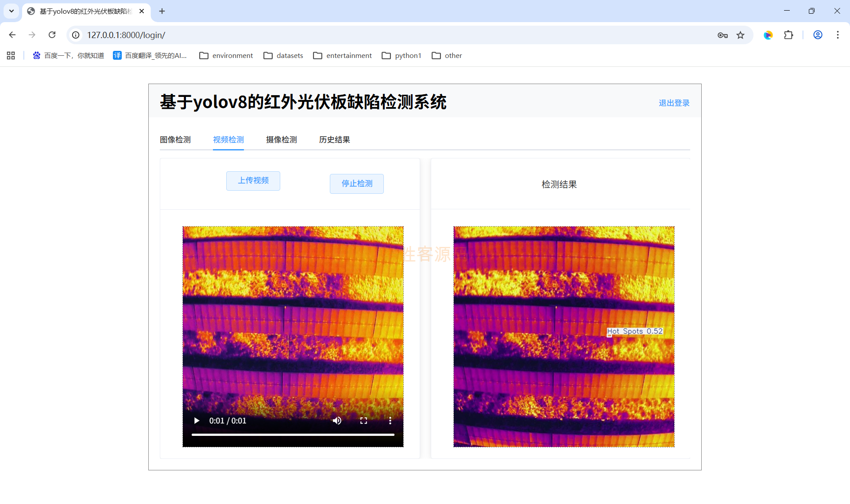850x504 pixels.
Task: Open the password manager key icon
Action: [x=722, y=35]
